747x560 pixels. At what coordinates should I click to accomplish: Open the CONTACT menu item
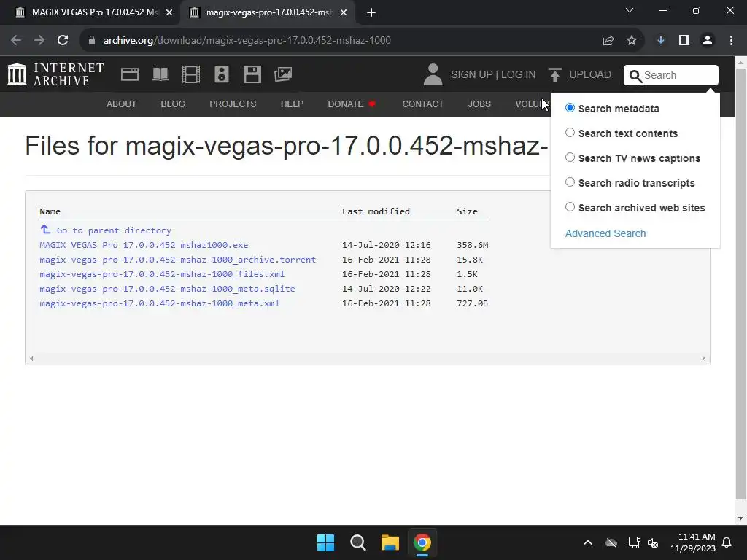point(422,104)
